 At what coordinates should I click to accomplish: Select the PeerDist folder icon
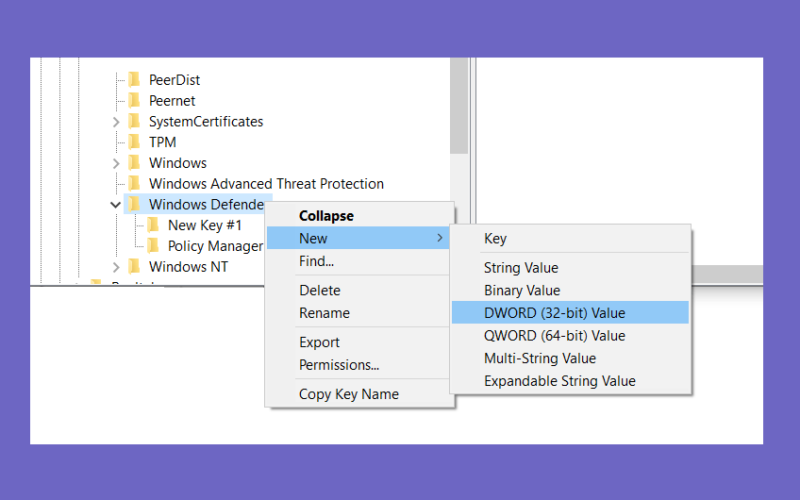(x=134, y=80)
